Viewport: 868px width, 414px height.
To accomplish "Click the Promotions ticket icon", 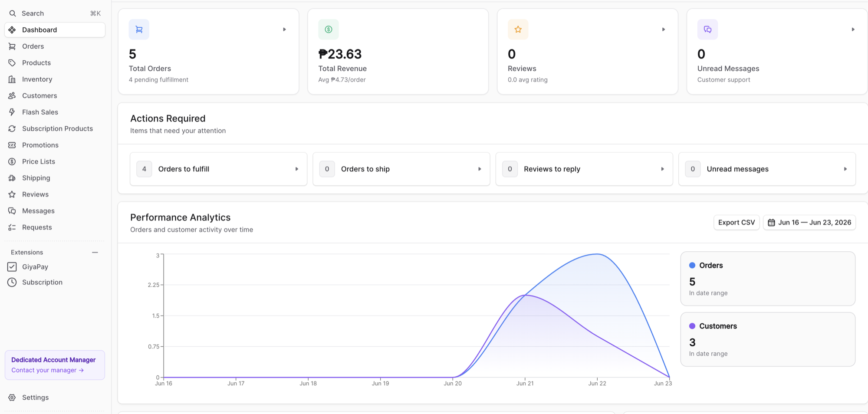I will click(12, 145).
